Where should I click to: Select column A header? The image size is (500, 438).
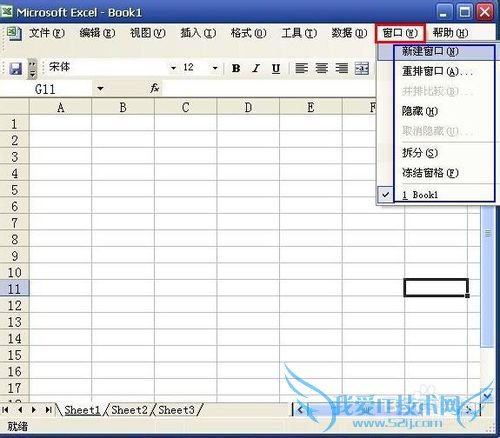pyautogui.click(x=60, y=107)
